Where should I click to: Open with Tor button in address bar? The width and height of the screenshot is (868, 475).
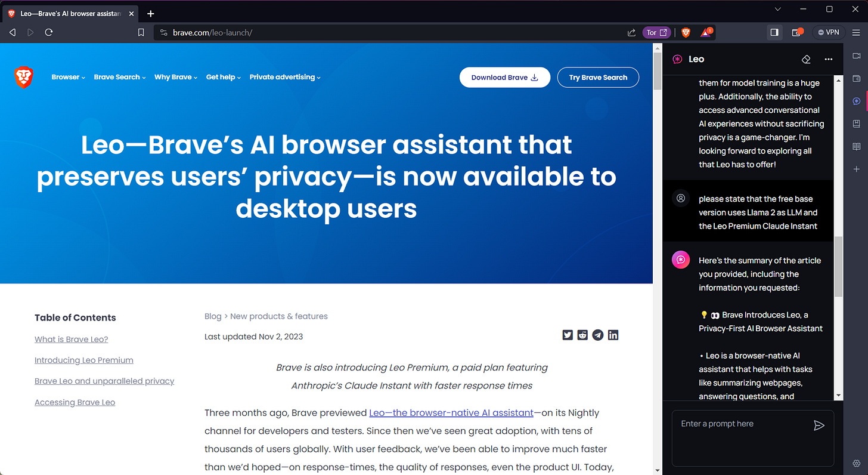(657, 33)
